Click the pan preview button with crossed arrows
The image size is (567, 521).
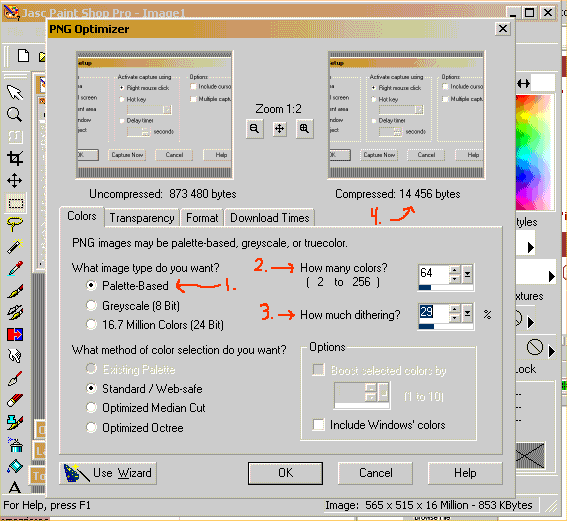[280, 129]
